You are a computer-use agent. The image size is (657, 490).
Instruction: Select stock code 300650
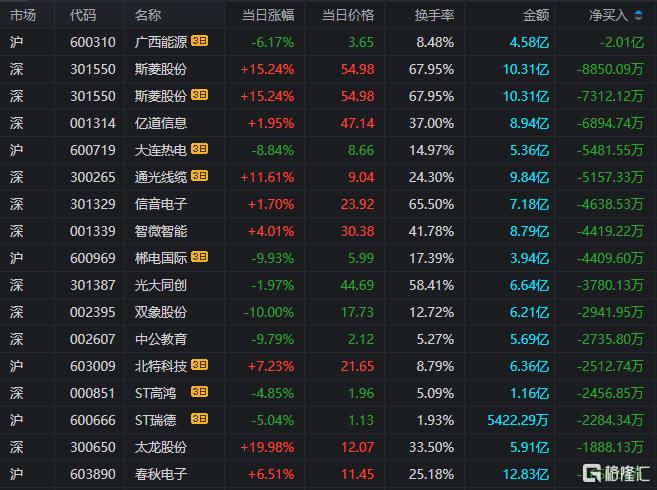pos(93,447)
